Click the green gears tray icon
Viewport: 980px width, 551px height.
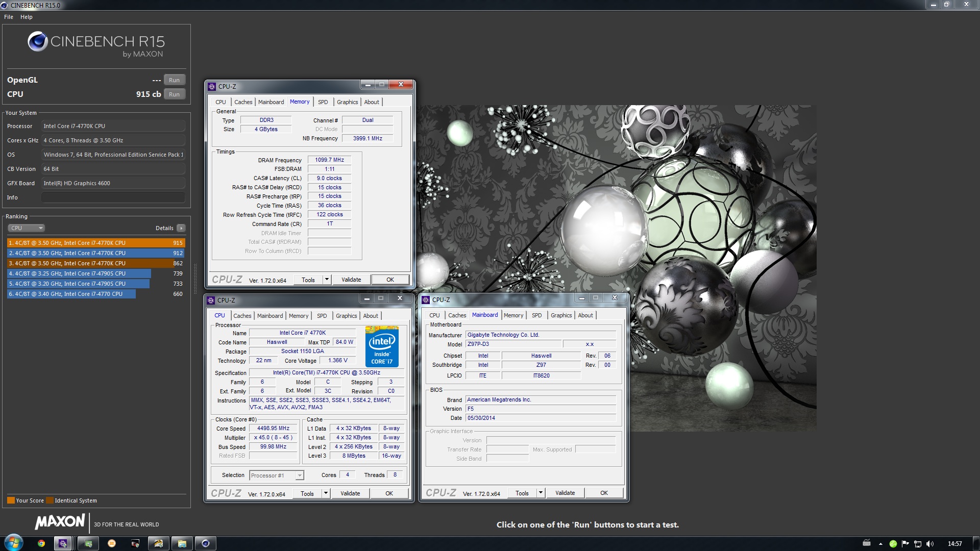(x=893, y=544)
